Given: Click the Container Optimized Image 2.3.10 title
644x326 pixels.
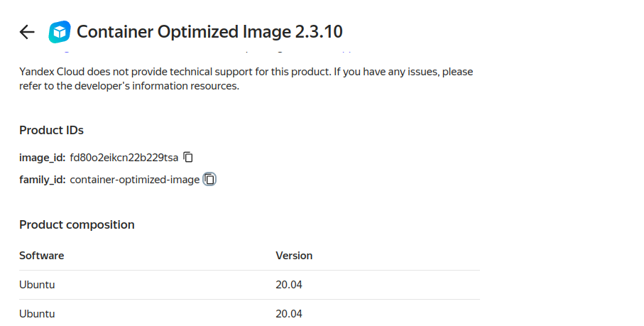Looking at the screenshot, I should coord(209,32).
